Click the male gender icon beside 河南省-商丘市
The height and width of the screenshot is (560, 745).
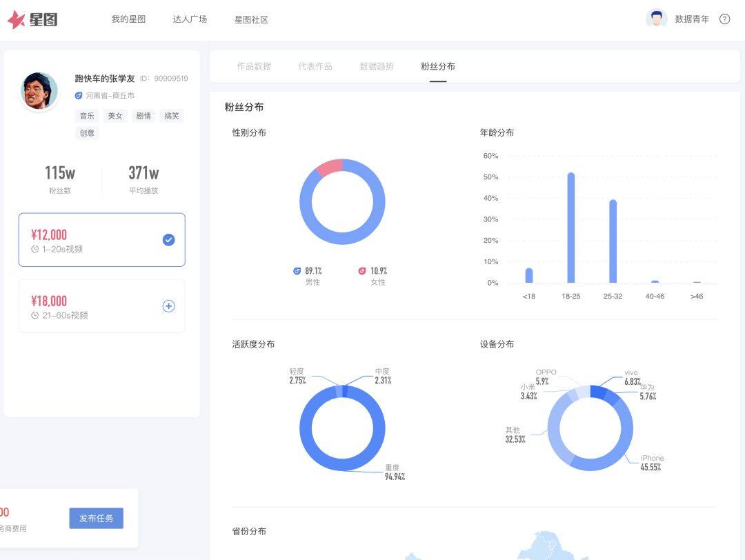click(x=79, y=96)
